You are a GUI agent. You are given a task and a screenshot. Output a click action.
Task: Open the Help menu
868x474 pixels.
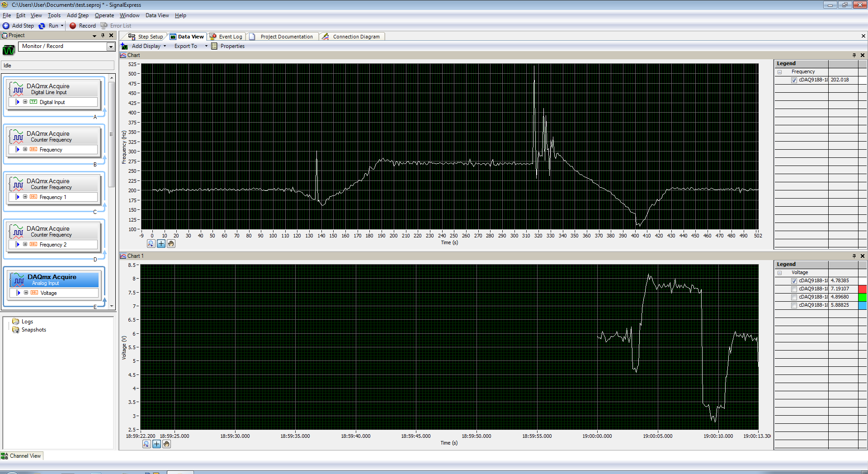click(x=180, y=15)
